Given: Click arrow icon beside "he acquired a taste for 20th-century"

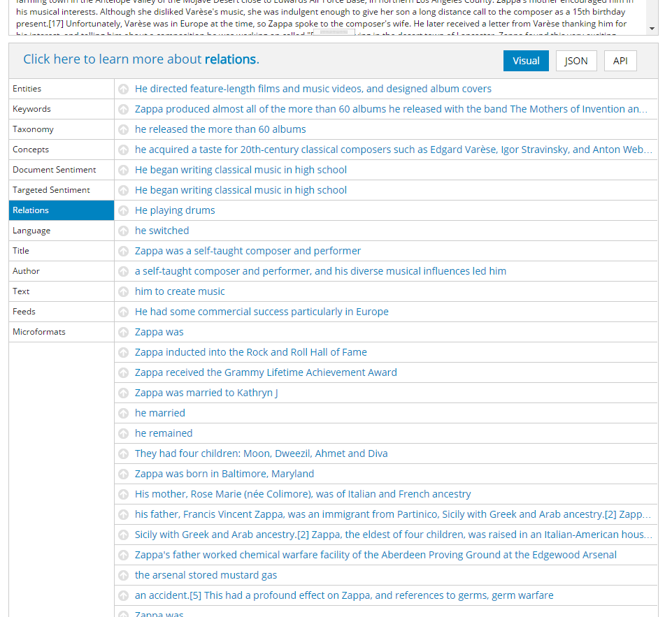Looking at the screenshot, I should 124,150.
